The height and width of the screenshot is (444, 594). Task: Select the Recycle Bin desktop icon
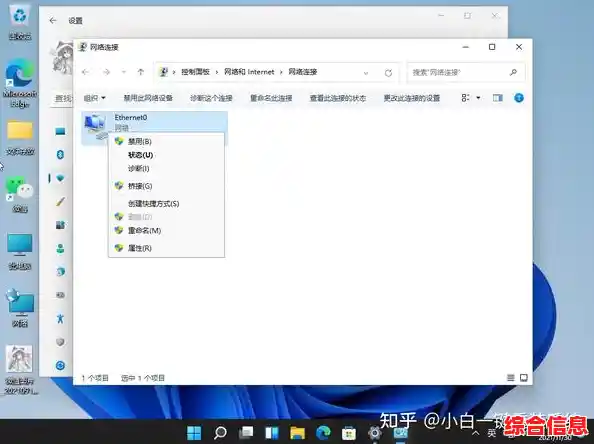pos(20,23)
